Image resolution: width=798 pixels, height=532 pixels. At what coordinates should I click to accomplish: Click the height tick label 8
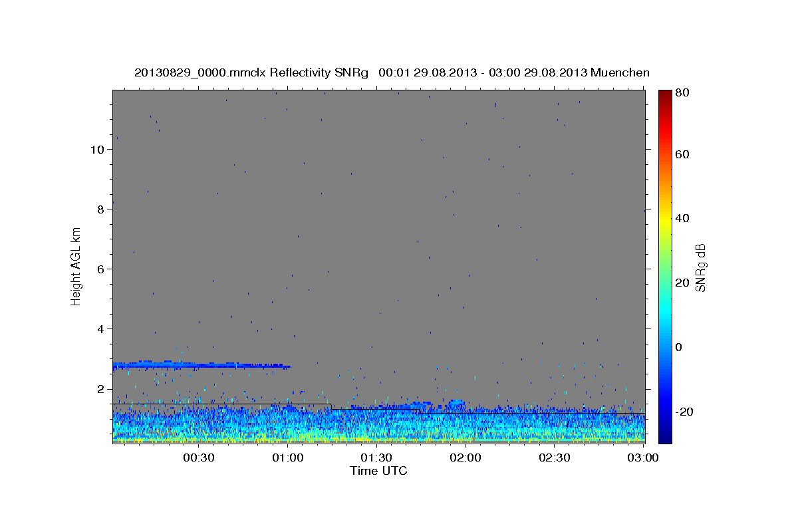(x=100, y=209)
